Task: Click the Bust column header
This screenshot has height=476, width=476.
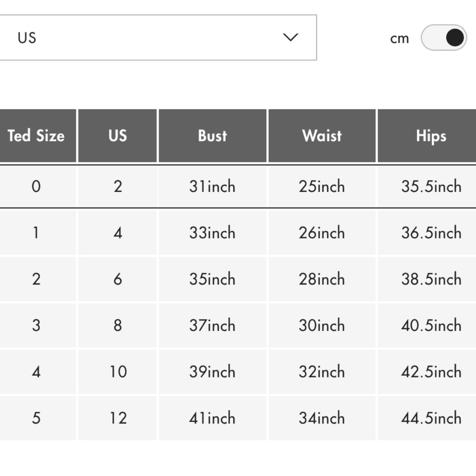Action: coord(212,136)
